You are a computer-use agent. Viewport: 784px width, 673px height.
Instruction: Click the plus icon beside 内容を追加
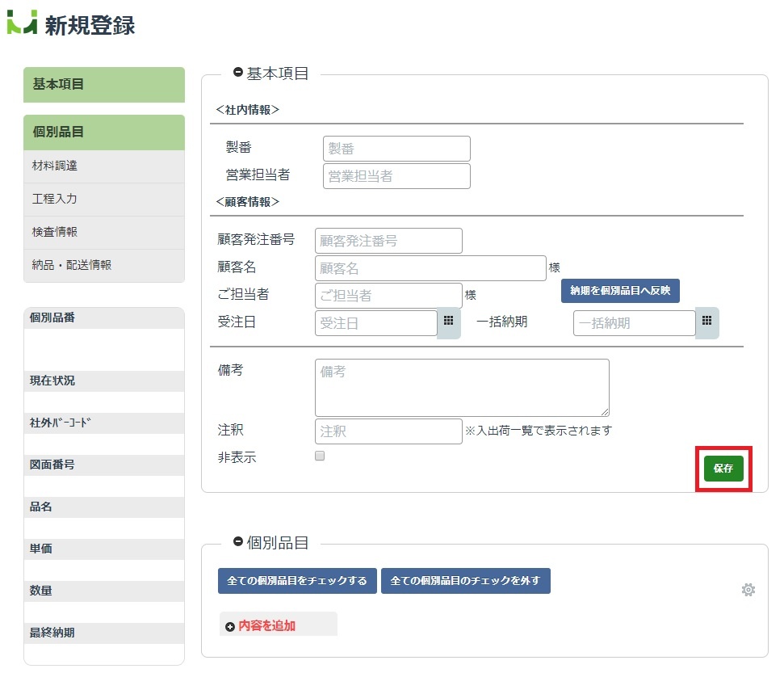point(230,626)
